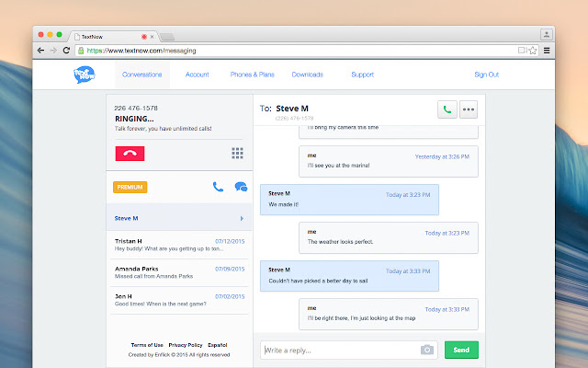Open the Support menu item
Viewport: 588px width, 368px height.
363,75
